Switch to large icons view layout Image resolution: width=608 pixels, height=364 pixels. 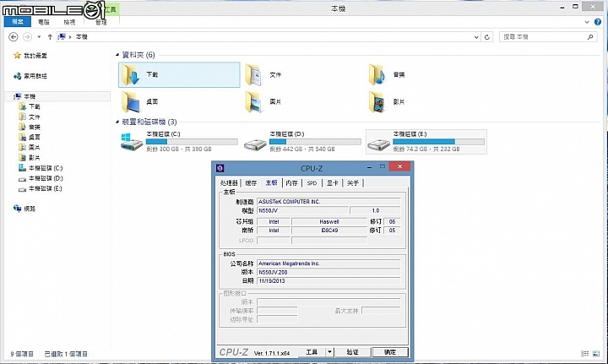point(595,354)
